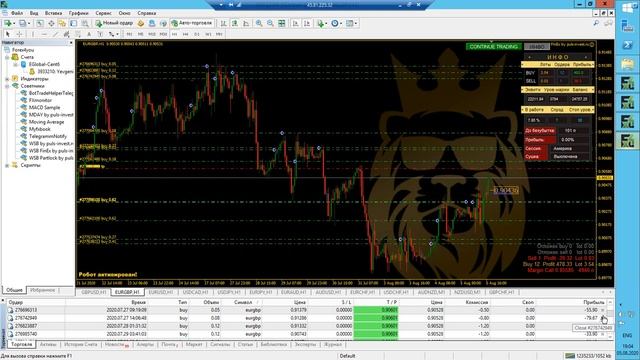Select the arrow cursor tool

click(x=7, y=34)
